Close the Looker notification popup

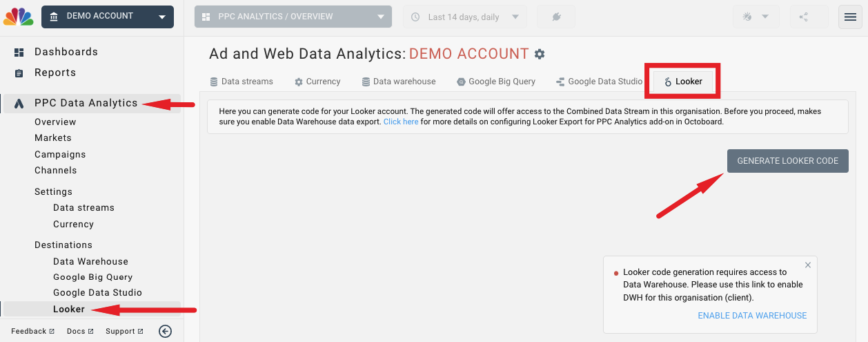[x=808, y=265]
